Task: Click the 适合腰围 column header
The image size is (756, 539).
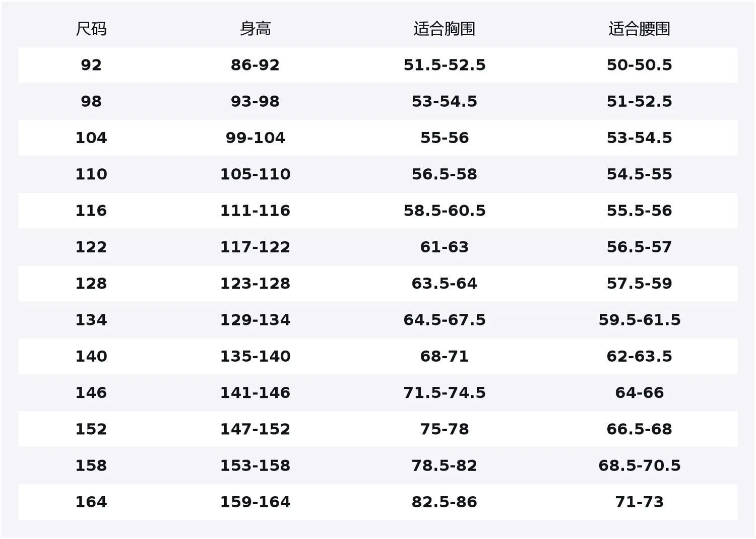Action: (639, 29)
